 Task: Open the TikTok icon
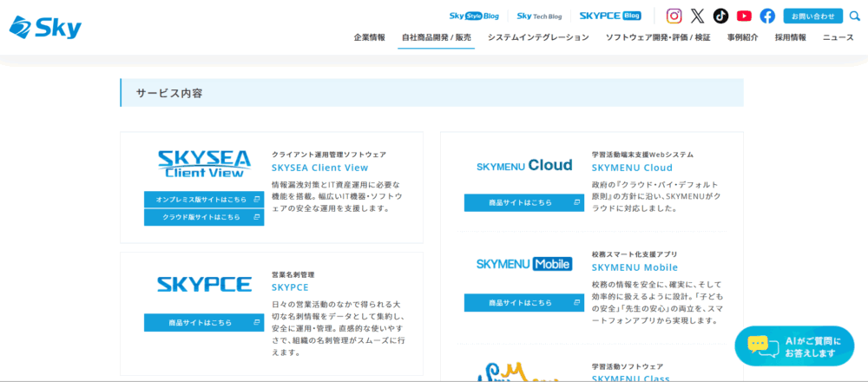[x=720, y=16]
